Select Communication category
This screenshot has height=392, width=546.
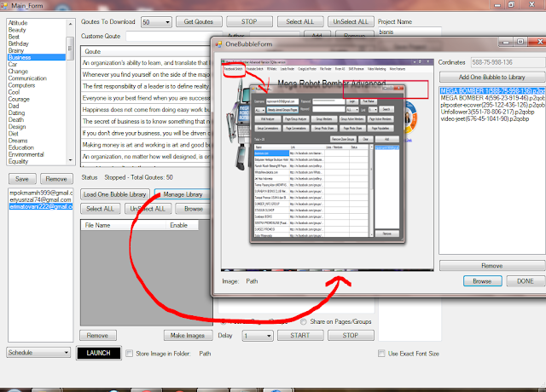(x=27, y=78)
